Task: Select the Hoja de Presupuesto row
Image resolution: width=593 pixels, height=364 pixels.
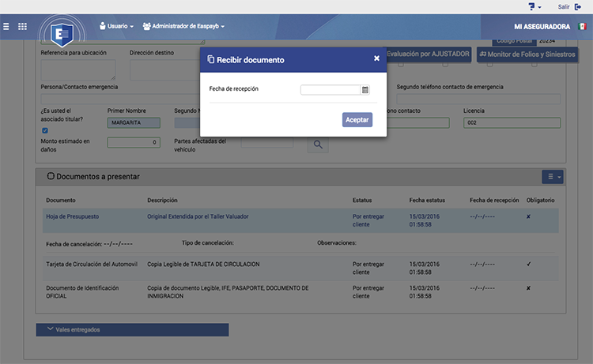Action: coord(300,220)
